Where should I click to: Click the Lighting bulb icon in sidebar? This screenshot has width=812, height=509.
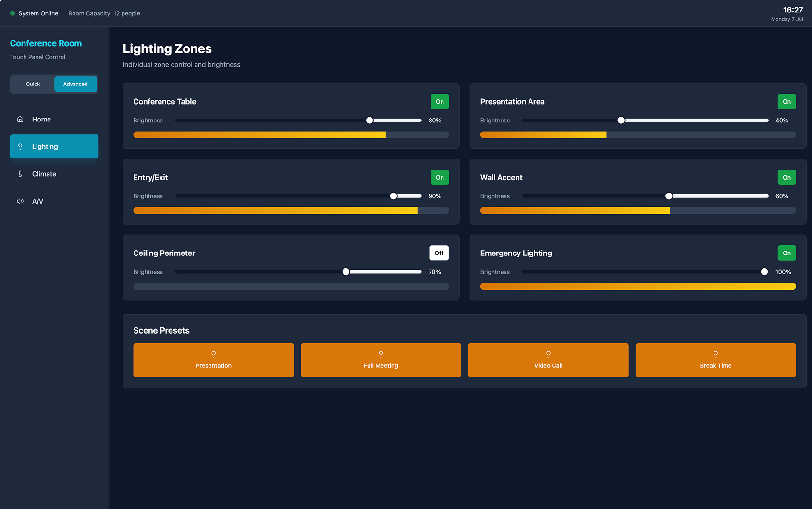[20, 146]
